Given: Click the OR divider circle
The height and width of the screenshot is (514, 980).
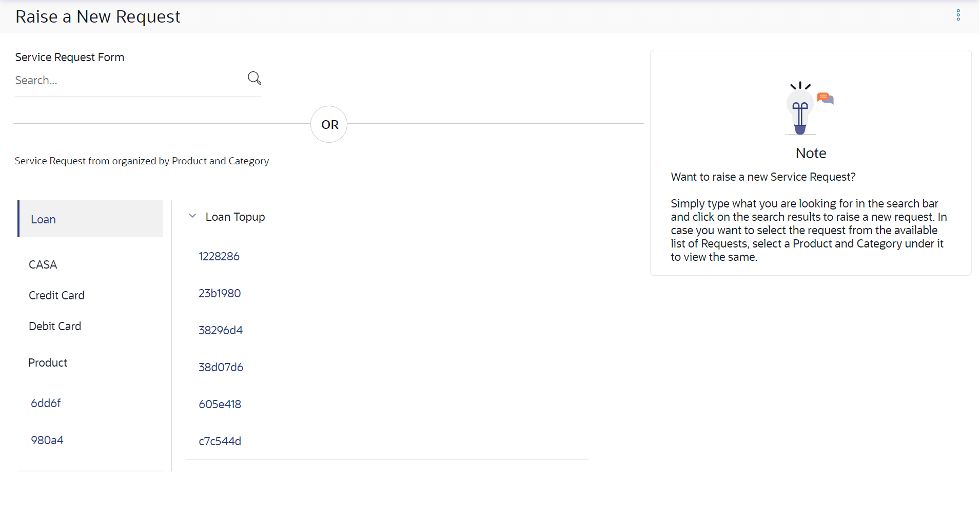Looking at the screenshot, I should [x=329, y=125].
